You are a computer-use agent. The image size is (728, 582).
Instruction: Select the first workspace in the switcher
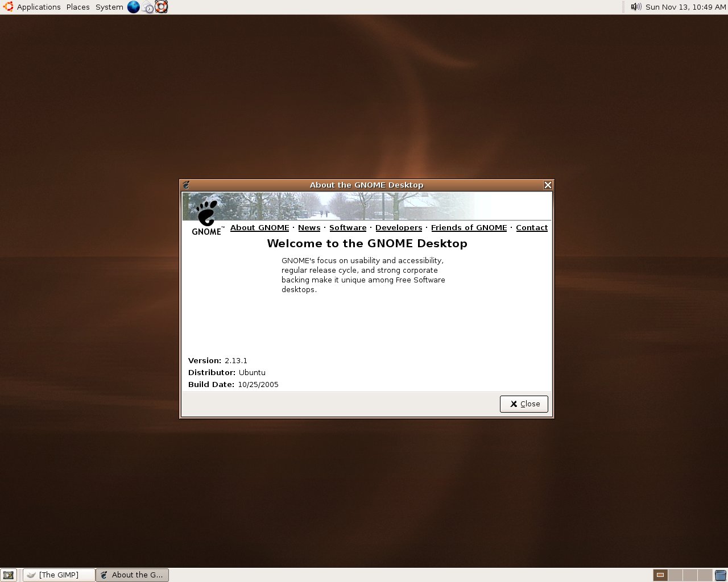660,575
